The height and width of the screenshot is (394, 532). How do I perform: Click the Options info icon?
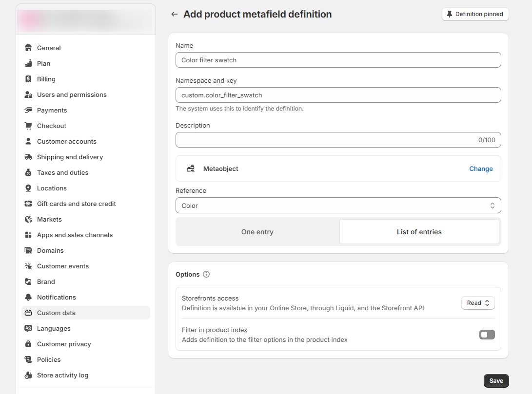(x=206, y=274)
